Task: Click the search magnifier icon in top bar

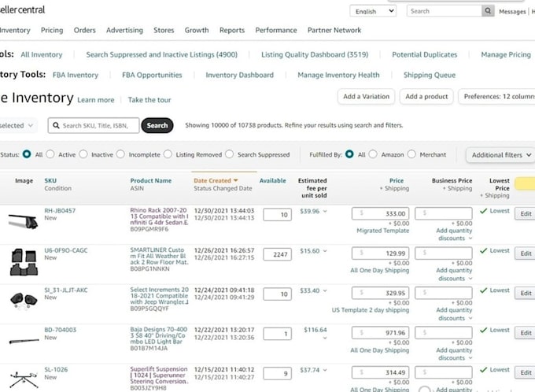Action: coord(488,11)
